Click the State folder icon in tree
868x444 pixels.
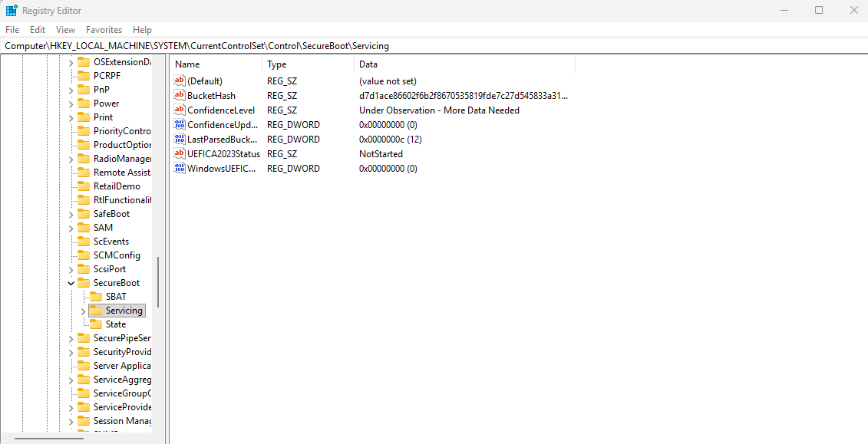point(96,324)
